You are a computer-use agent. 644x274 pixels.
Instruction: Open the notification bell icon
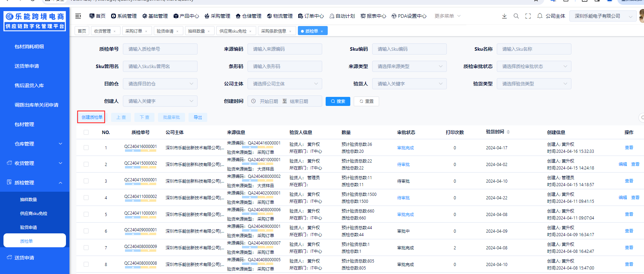click(540, 16)
